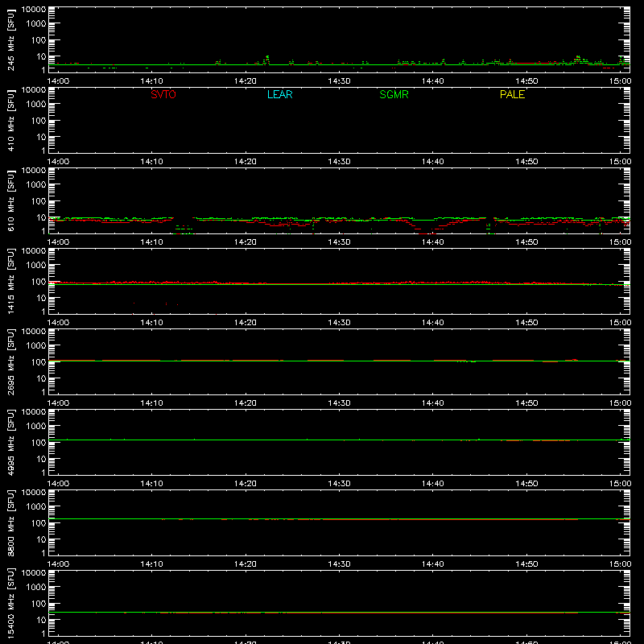
Task: Click 14:10 tick below the 410 MHz panel
Action: tap(151, 162)
